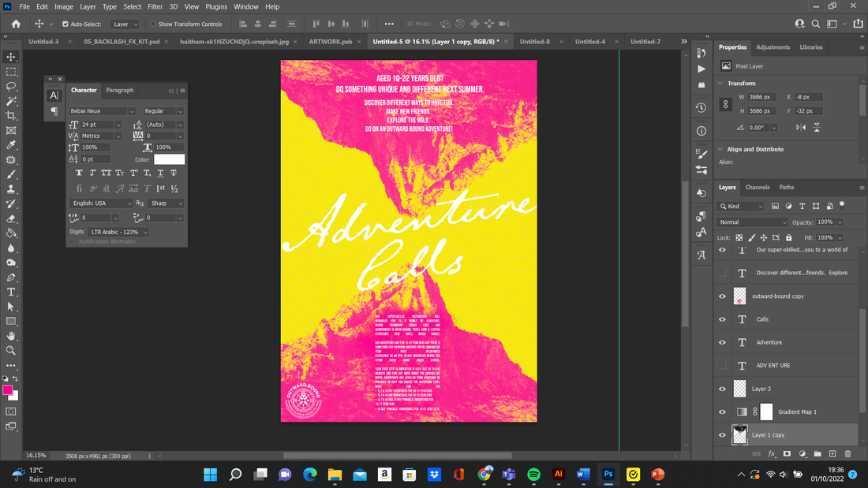This screenshot has height=488, width=868.
Task: Enable Show Transform Controls checkbox
Action: coord(153,24)
